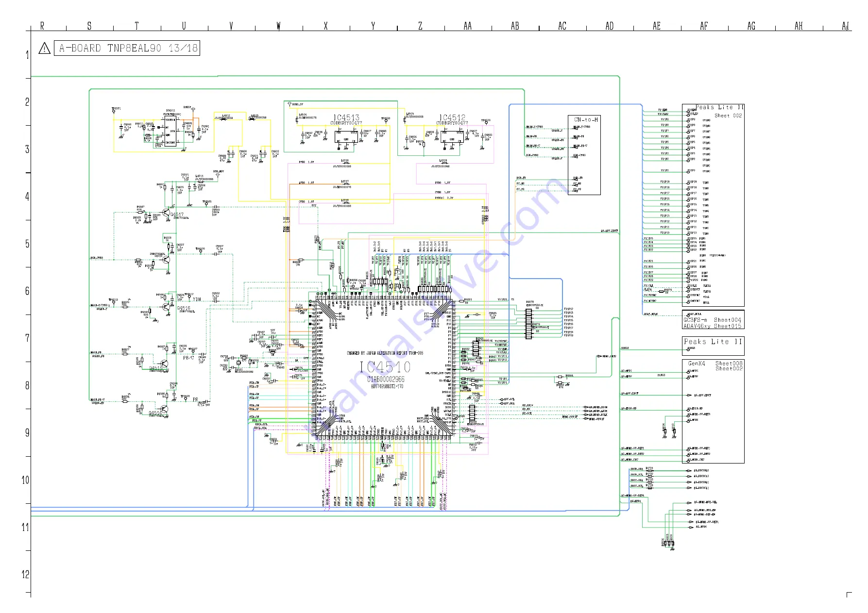Screen dimensions: 868x613
Task: Select the A-BOARD TNP8EAL90 13/18 title box
Action: tap(127, 48)
